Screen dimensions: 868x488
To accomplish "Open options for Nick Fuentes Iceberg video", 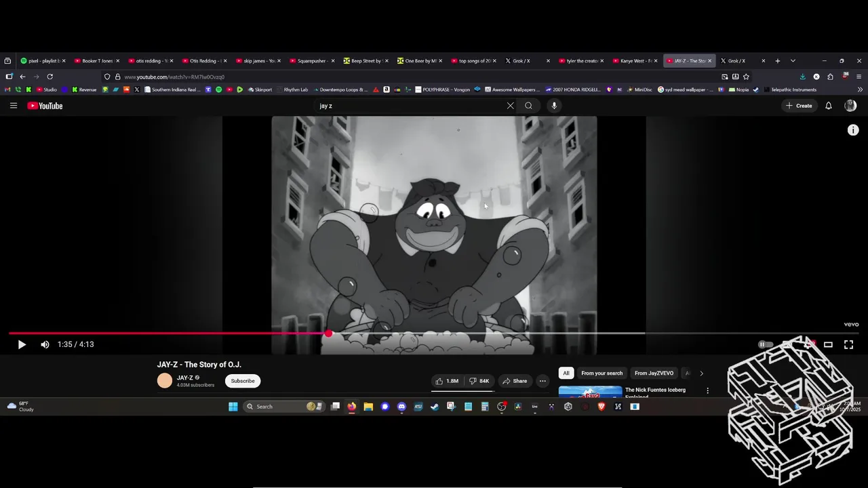I will (x=707, y=390).
